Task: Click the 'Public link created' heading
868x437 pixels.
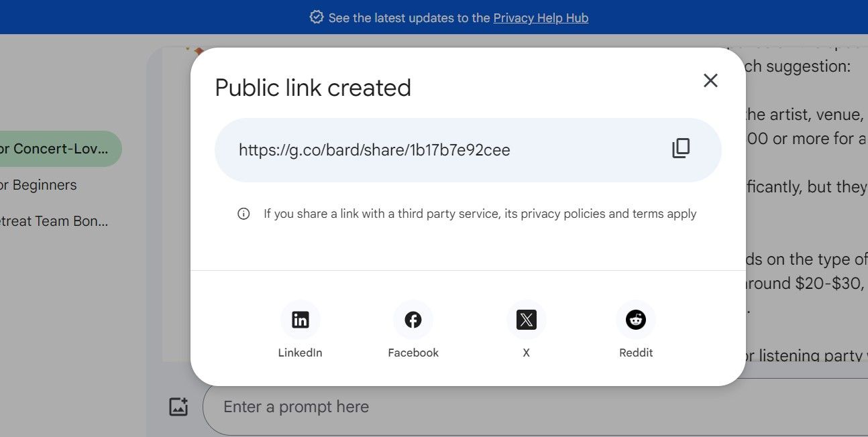Action: point(313,88)
